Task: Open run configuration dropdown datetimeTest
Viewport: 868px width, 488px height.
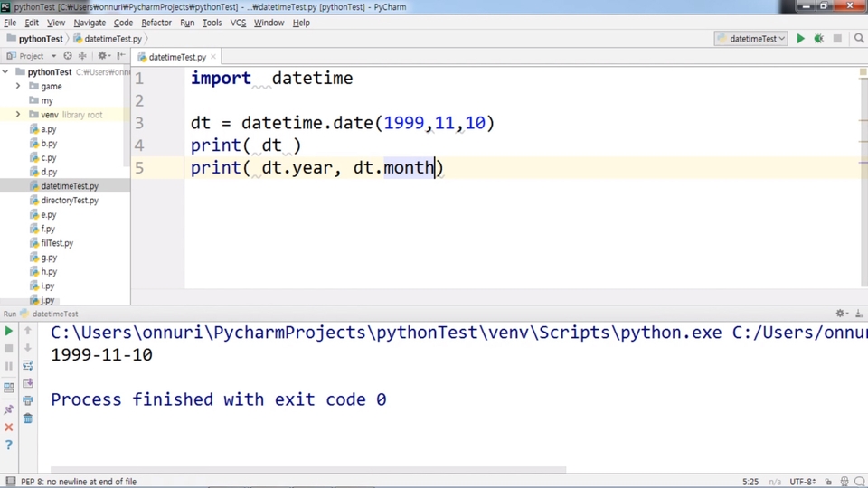Action: (751, 39)
